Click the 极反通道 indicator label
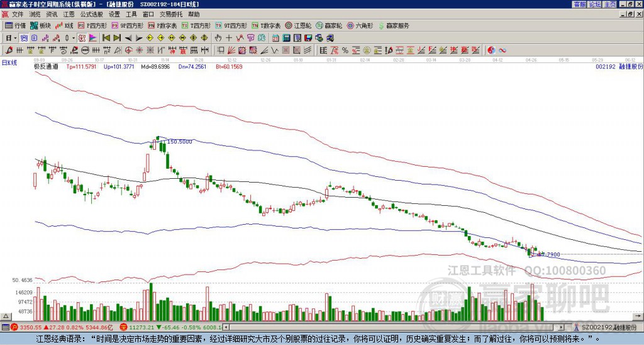 (x=46, y=66)
